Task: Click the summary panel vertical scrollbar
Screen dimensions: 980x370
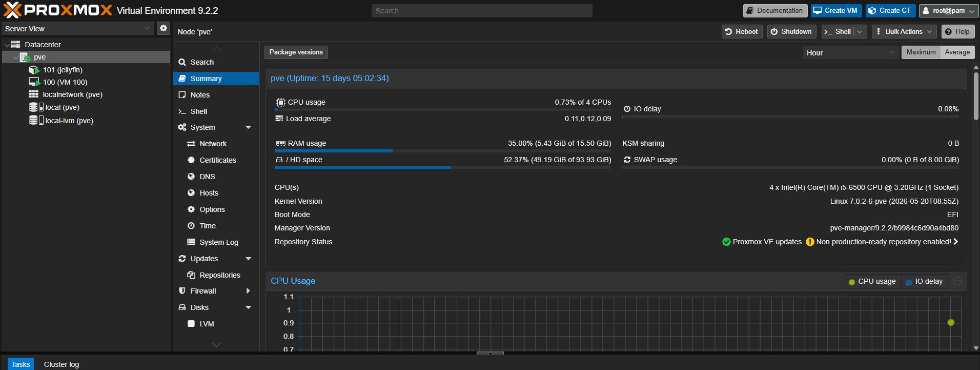Action: click(x=976, y=96)
